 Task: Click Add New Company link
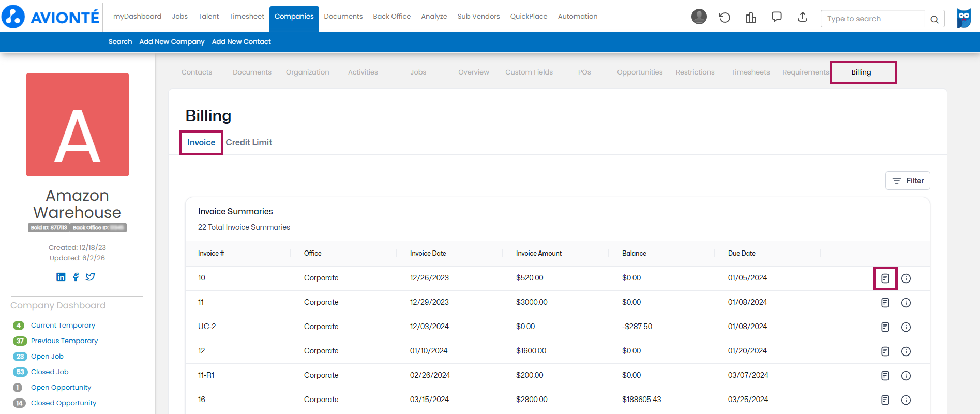[172, 42]
